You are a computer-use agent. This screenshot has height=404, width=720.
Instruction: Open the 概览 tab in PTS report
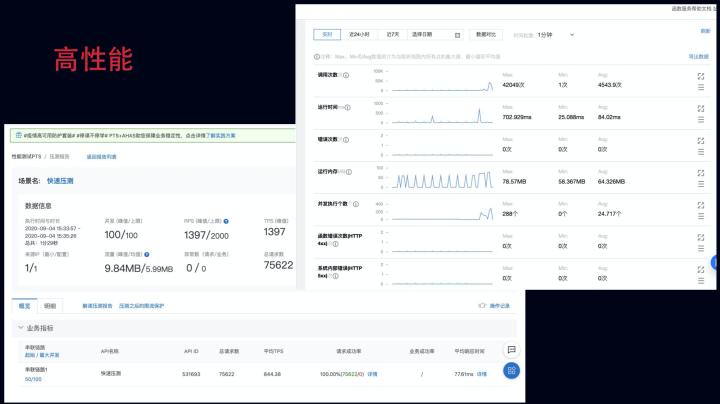pos(24,306)
